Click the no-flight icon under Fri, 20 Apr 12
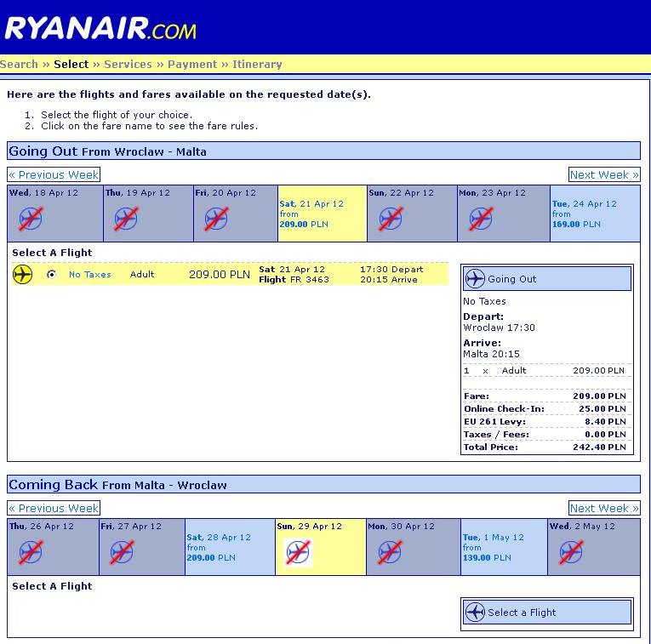 coord(216,219)
